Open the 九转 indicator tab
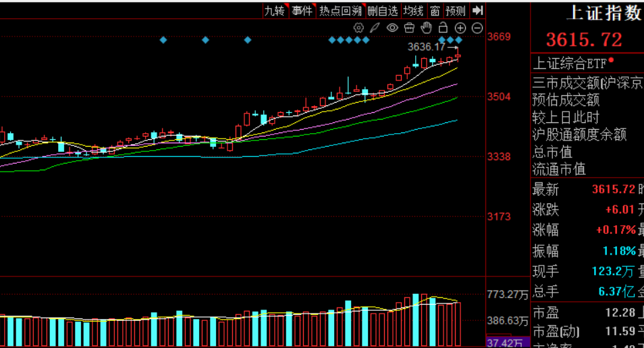Image resolution: width=644 pixels, height=348 pixels. [x=275, y=11]
